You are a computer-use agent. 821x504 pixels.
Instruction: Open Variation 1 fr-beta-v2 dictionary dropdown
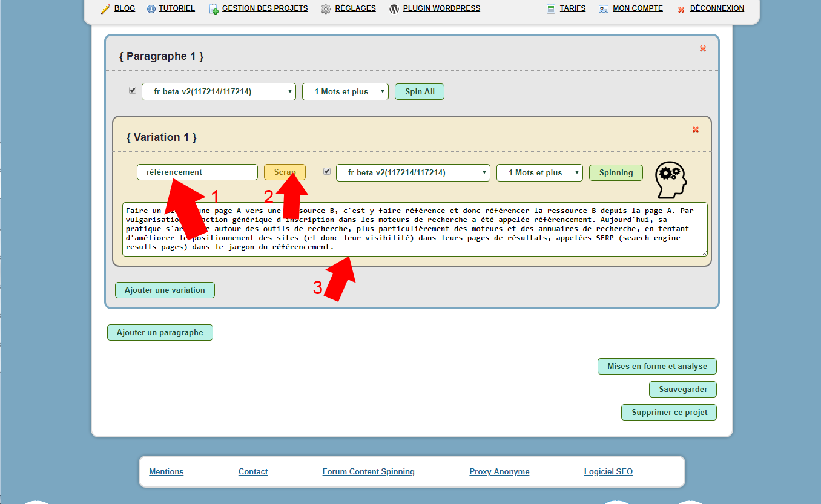[413, 172]
